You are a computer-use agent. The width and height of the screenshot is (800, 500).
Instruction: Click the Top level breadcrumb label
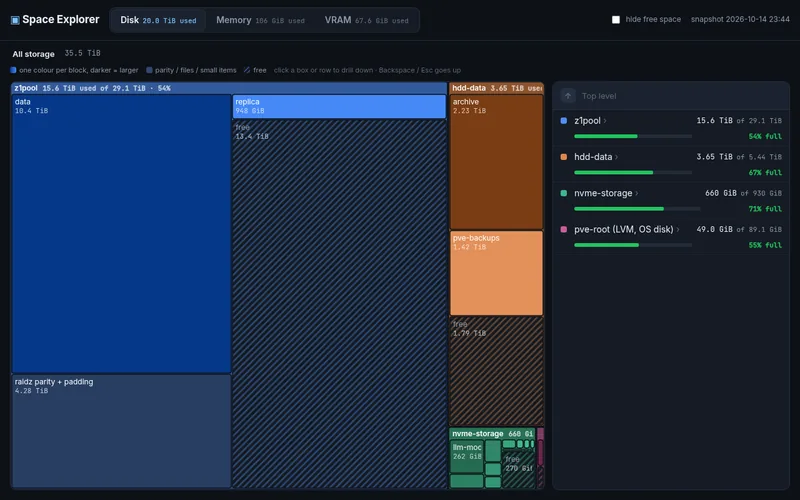(599, 96)
